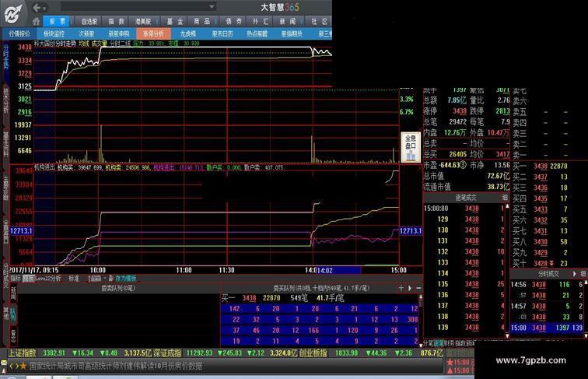Select the 涨停分析 sub-tab

click(x=153, y=33)
